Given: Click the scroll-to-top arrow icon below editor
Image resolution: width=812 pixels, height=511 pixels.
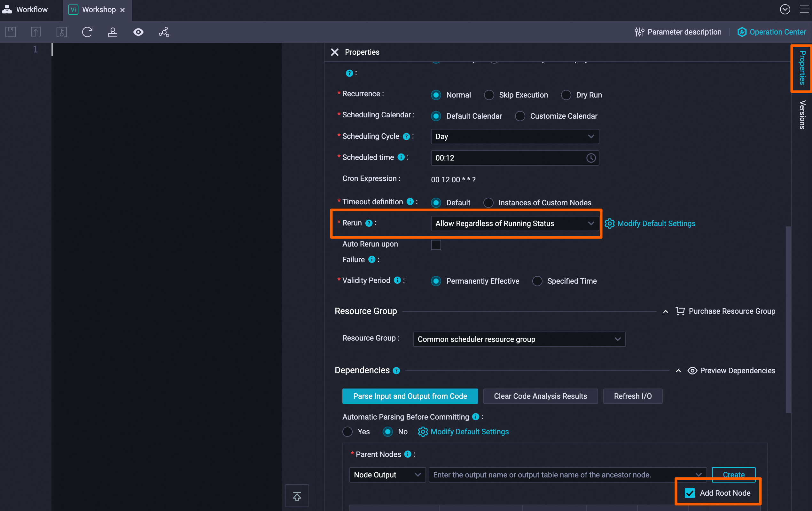Looking at the screenshot, I should (x=297, y=496).
